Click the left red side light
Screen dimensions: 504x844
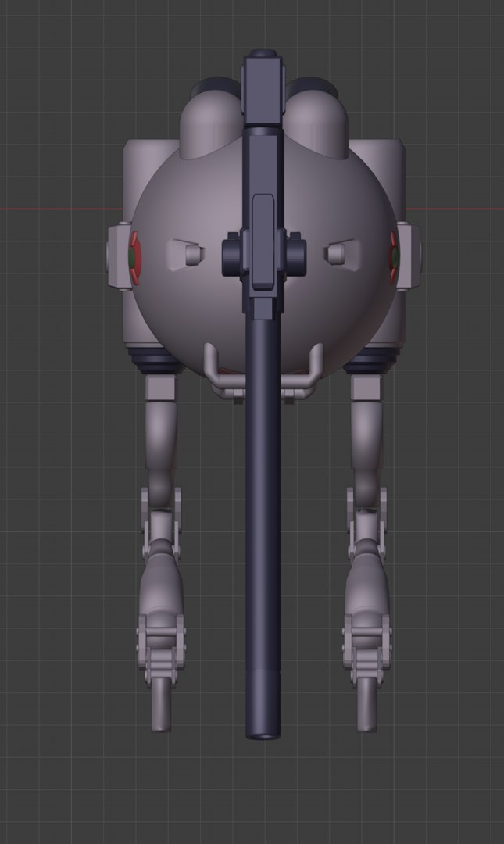point(134,258)
